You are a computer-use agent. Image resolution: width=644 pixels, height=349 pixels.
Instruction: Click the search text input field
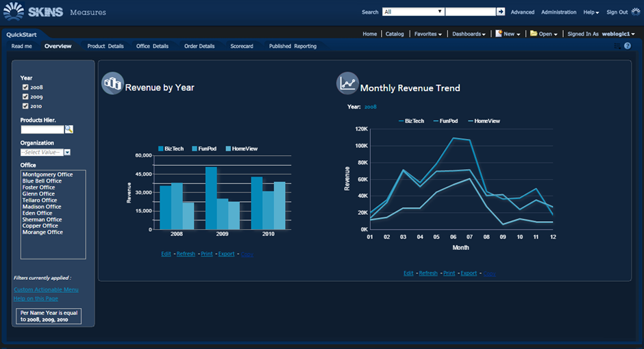click(470, 12)
